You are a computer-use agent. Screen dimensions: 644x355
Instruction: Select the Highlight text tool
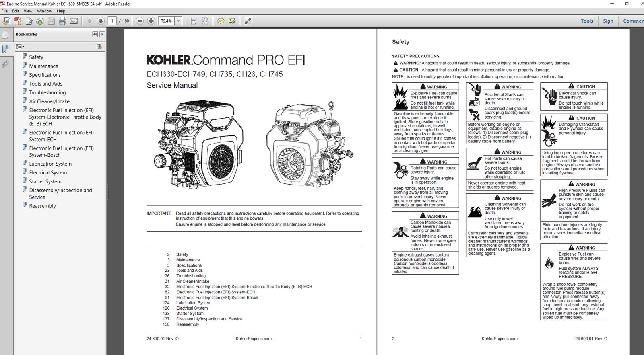point(232,21)
